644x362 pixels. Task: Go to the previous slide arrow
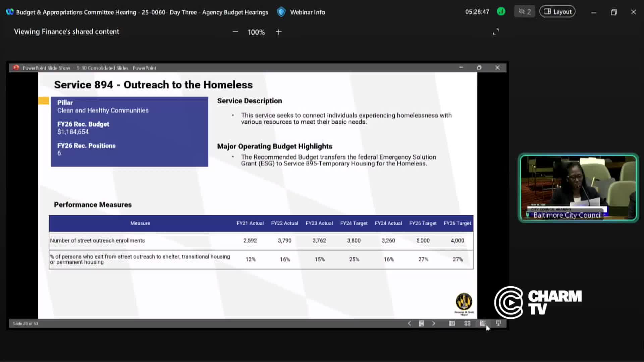[x=409, y=323]
